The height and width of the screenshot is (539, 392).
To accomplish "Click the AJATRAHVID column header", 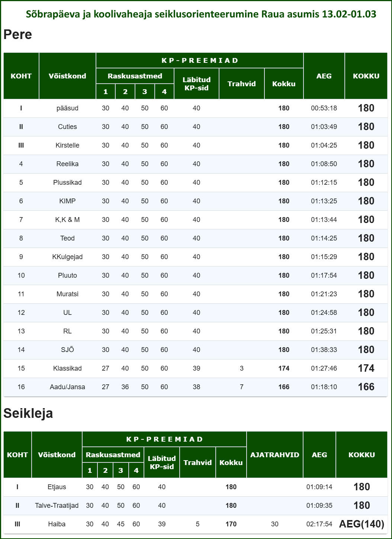I will coord(274,455).
